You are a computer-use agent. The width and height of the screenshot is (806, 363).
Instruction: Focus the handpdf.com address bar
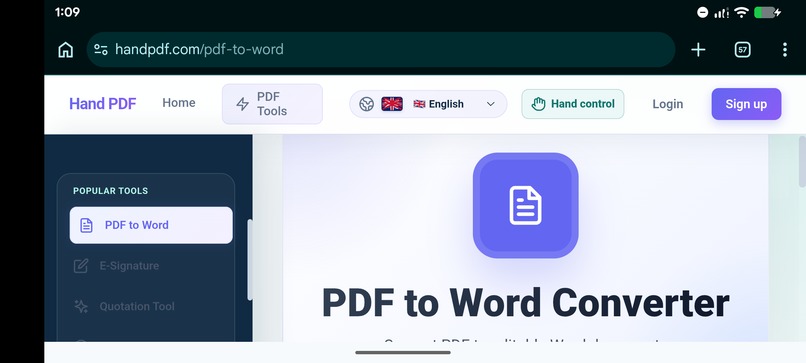click(380, 49)
